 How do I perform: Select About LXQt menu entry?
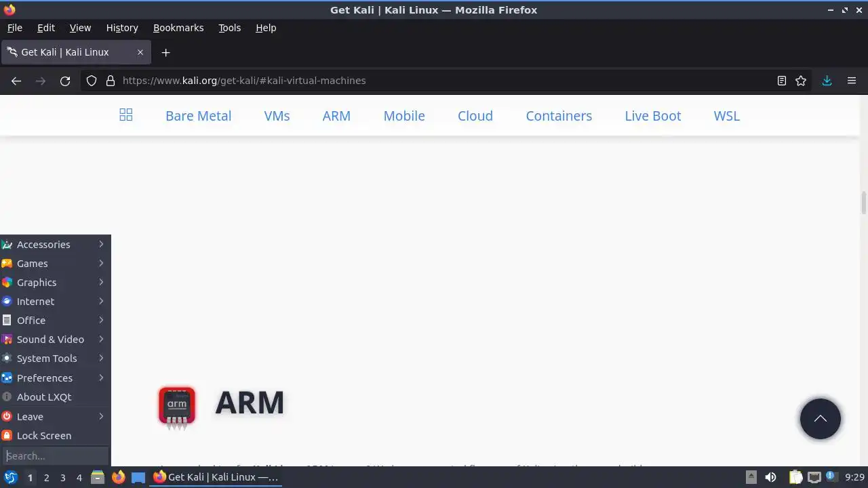56,397
